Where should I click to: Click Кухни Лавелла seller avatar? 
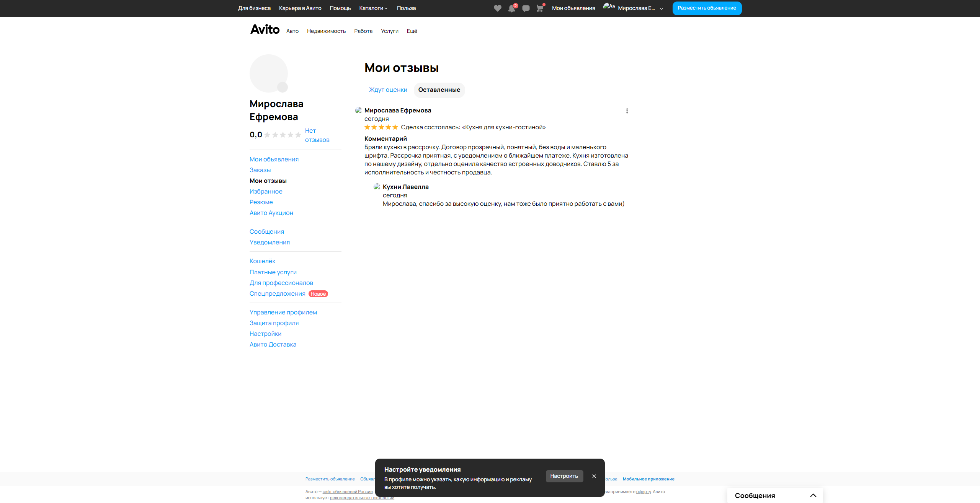click(x=377, y=187)
